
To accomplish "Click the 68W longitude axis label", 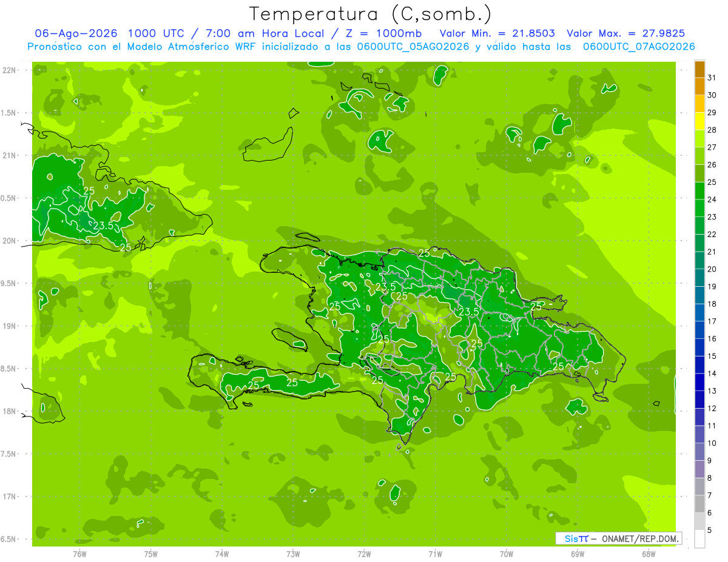I will [649, 554].
